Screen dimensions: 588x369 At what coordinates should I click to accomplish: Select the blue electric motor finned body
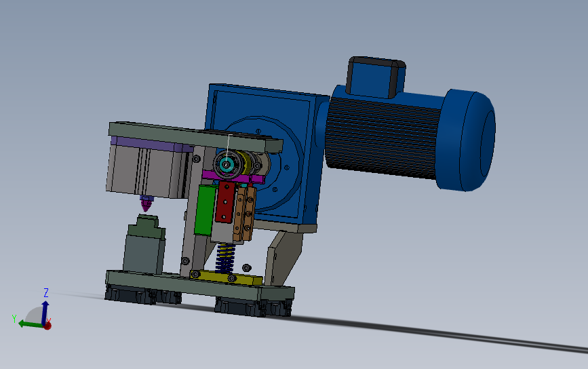pyautogui.click(x=383, y=137)
